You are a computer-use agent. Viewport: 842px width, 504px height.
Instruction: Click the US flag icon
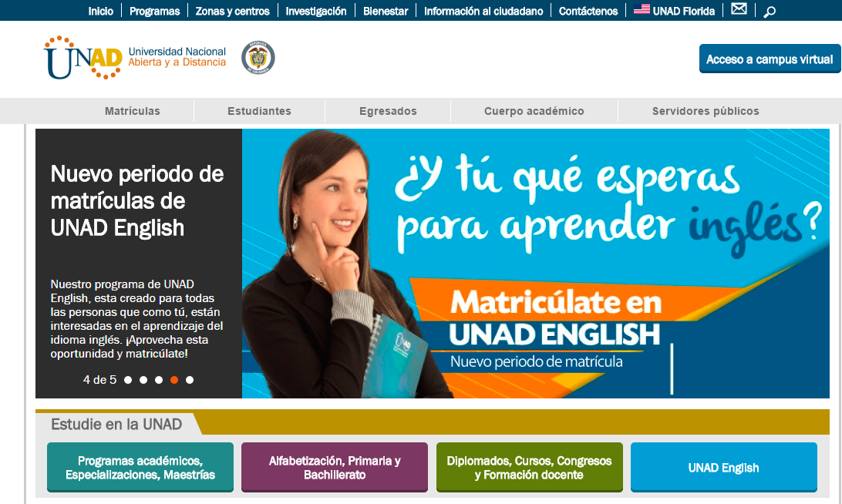click(642, 9)
